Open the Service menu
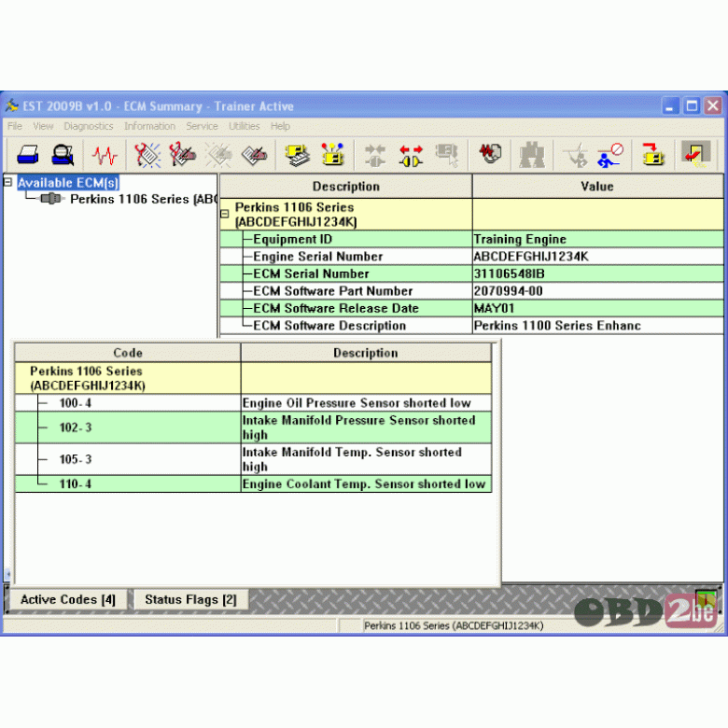 [x=202, y=126]
